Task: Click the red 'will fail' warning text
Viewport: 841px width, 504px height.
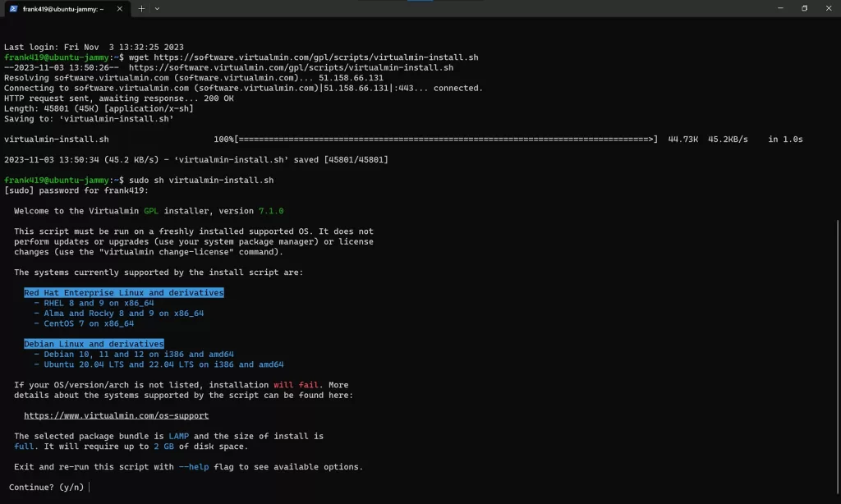Action: [x=292, y=385]
